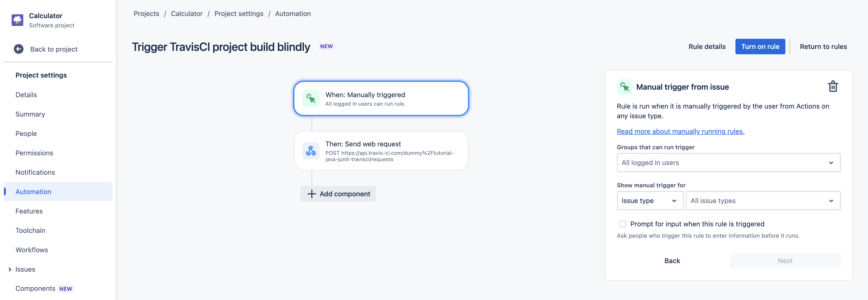
Task: Enable Prompt for input checkbox
Action: pyautogui.click(x=622, y=224)
